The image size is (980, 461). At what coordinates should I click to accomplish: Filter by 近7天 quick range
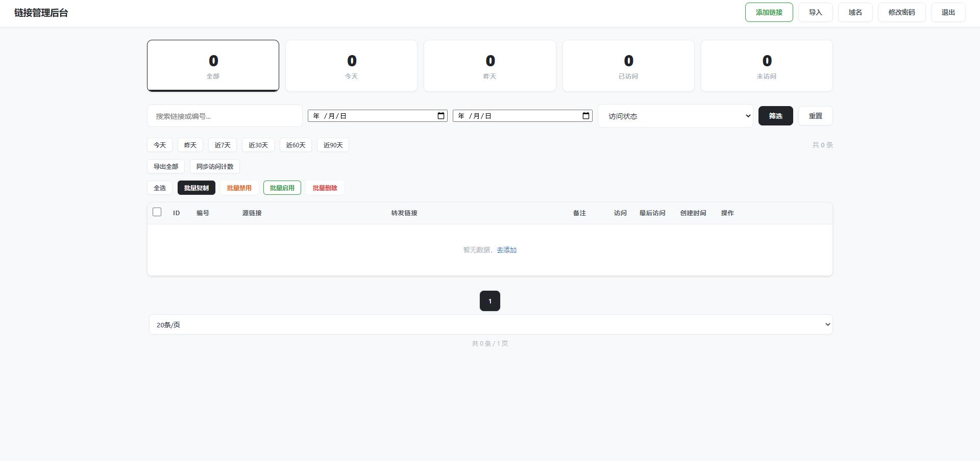(x=223, y=145)
